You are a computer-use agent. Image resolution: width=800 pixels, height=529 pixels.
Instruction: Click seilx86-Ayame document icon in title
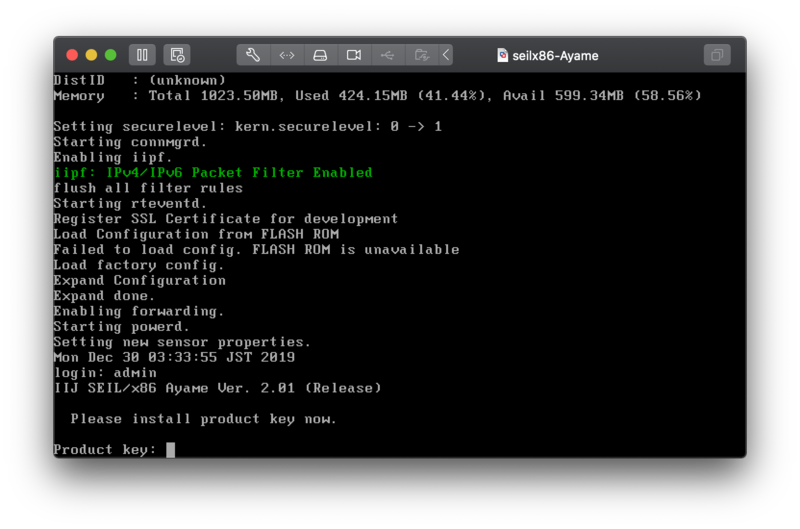point(503,55)
